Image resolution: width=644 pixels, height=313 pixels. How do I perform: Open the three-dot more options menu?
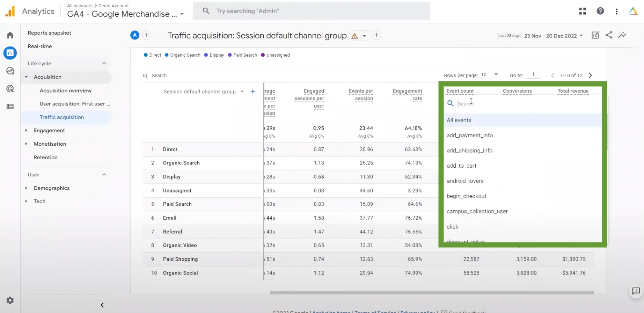617,12
